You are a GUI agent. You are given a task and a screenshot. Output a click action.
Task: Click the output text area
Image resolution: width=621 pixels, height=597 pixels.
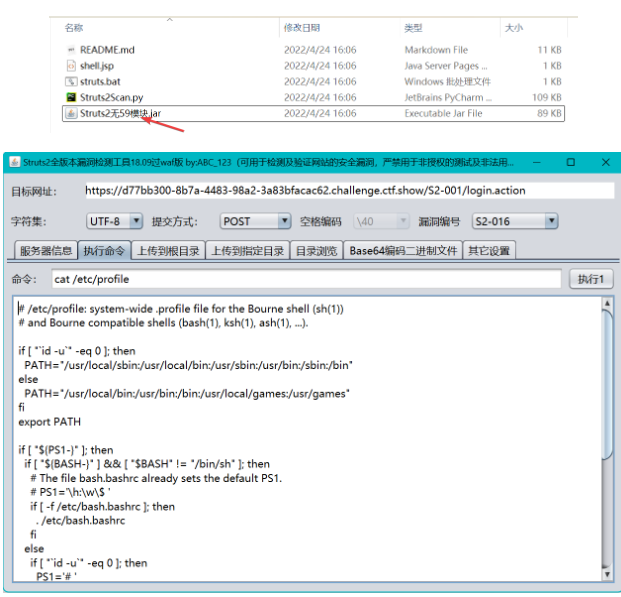click(x=307, y=439)
